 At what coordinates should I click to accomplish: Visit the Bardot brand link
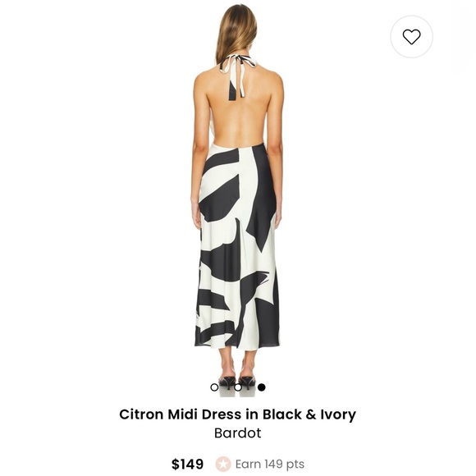237,433
